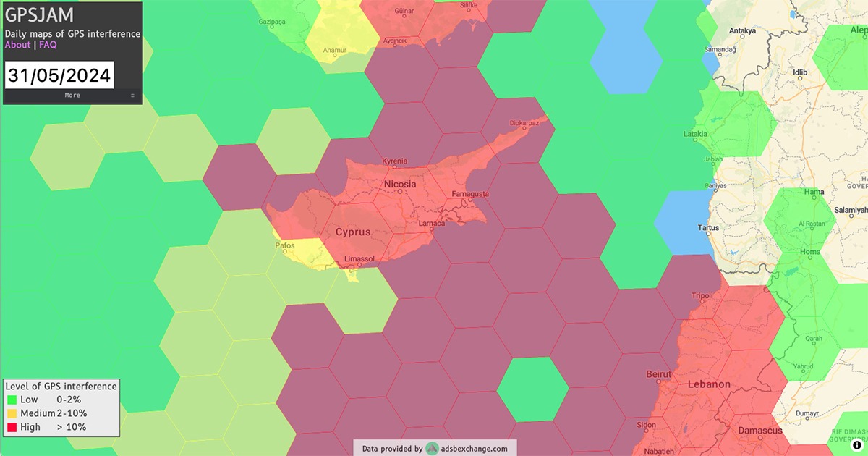This screenshot has width=868, height=456.
Task: Click the Antakya city label
Action: coord(742,31)
